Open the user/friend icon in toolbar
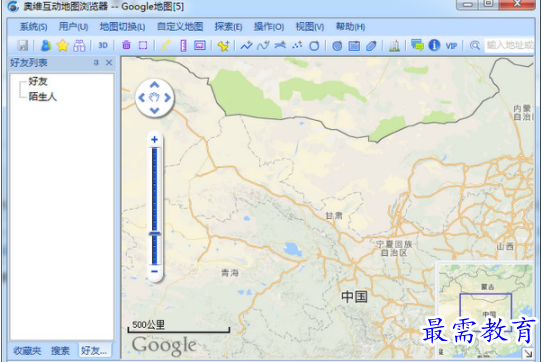544x362 pixels. (46, 45)
